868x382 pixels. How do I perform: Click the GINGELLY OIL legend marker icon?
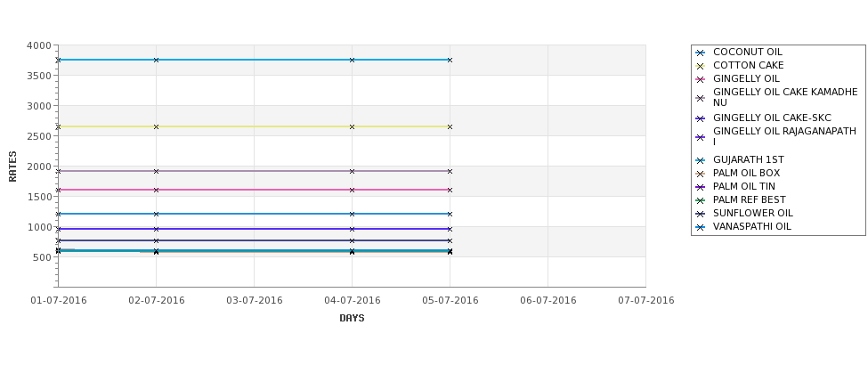click(701, 79)
